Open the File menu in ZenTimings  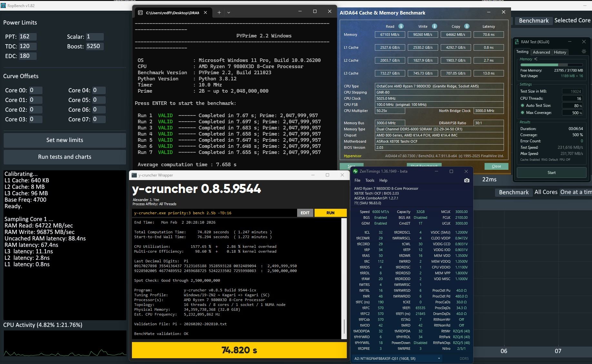point(357,180)
